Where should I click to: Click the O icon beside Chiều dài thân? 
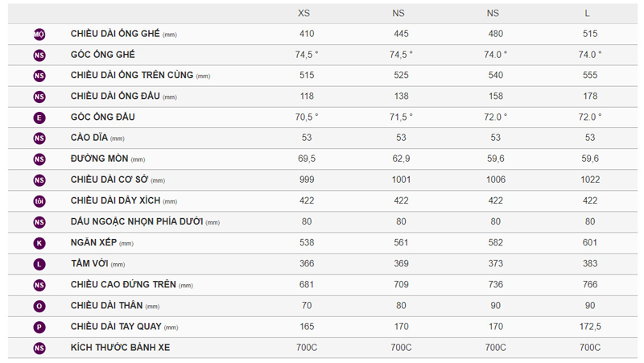pyautogui.click(x=39, y=306)
